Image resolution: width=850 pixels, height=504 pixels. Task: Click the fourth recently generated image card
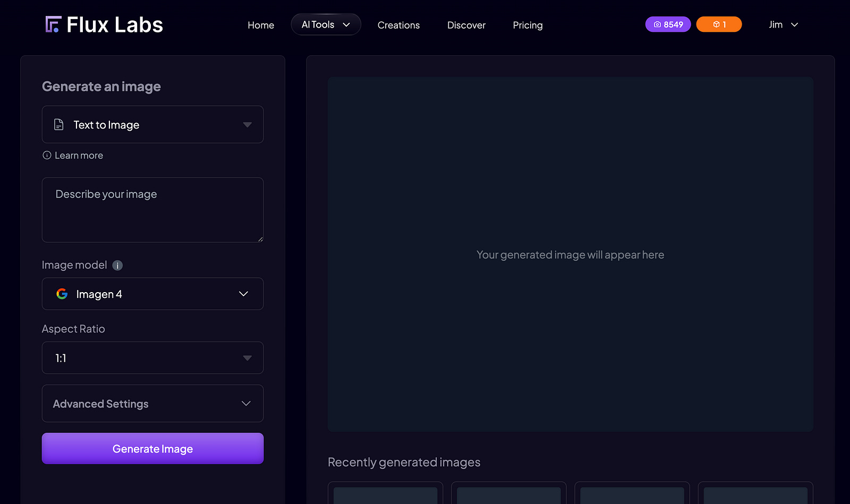[x=755, y=493]
